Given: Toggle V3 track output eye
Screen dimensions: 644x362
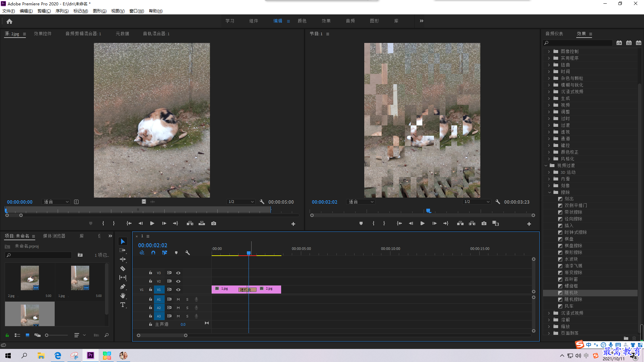Looking at the screenshot, I should pyautogui.click(x=178, y=273).
